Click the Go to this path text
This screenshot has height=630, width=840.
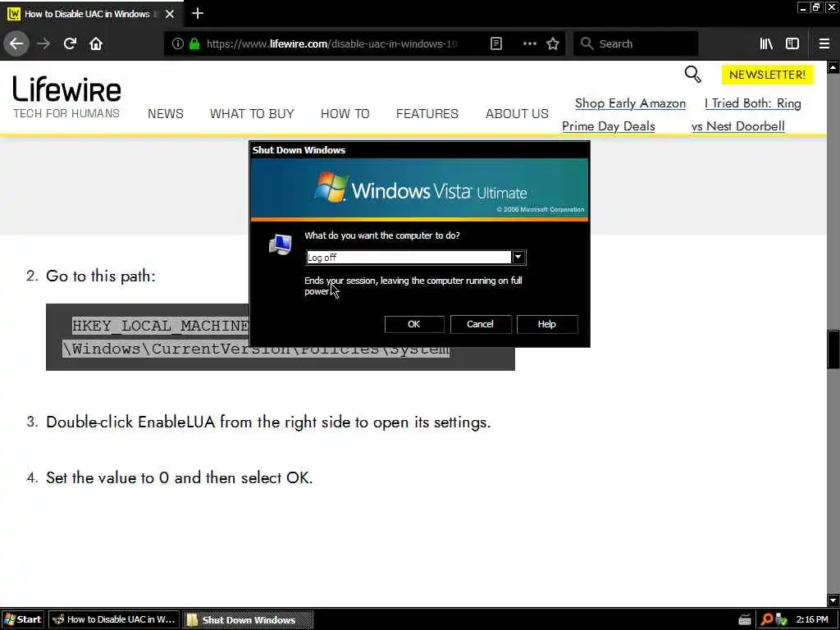click(101, 276)
